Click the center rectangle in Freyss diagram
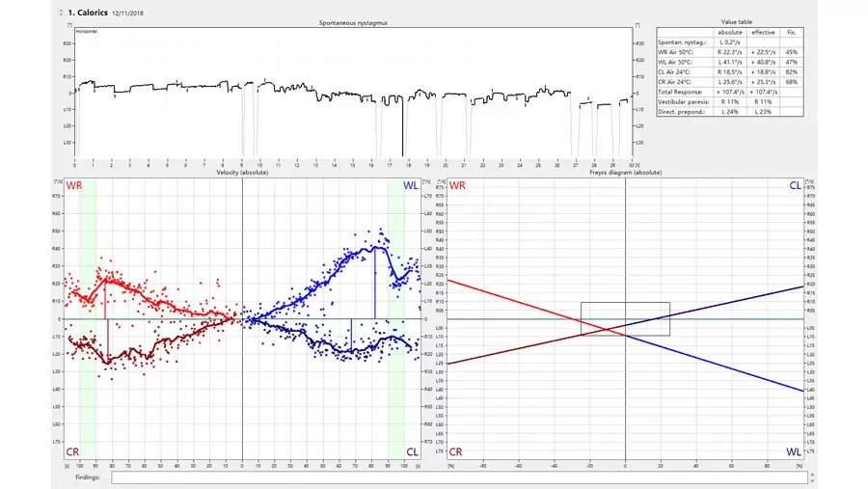The image size is (868, 489). [x=625, y=319]
